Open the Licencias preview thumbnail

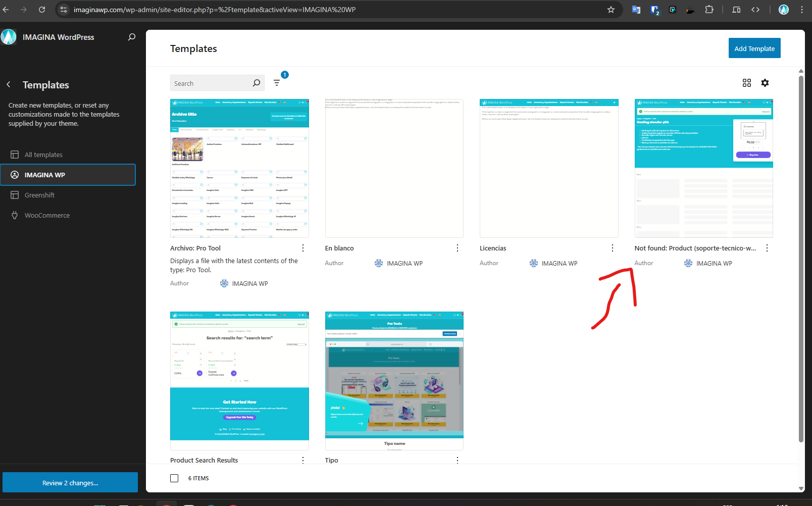(549, 168)
